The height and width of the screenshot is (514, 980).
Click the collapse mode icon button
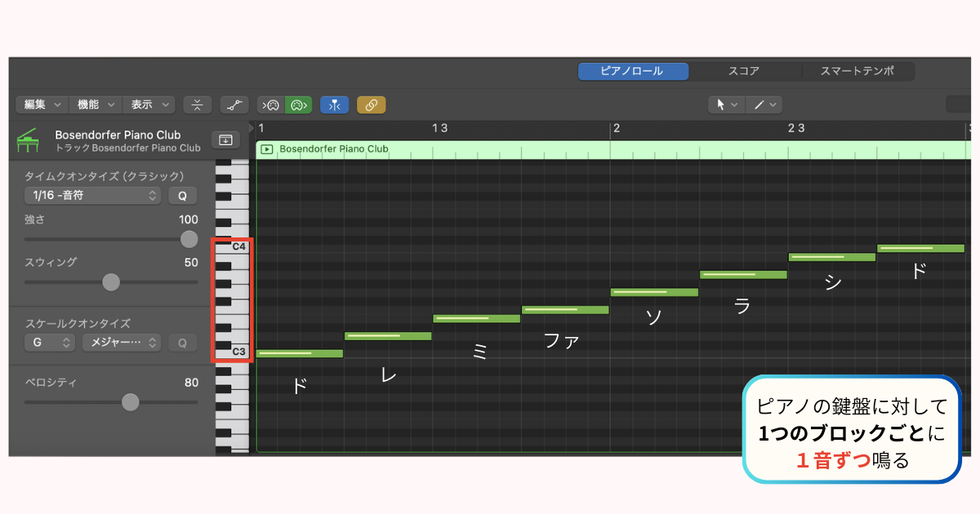coord(197,104)
